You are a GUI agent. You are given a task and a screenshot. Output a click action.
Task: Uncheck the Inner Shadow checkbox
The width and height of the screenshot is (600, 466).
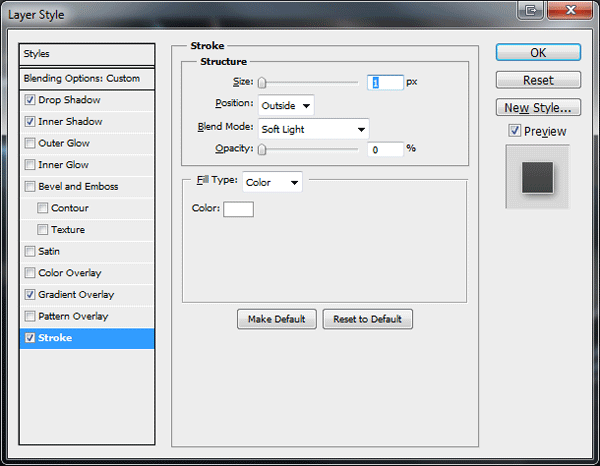[30, 122]
